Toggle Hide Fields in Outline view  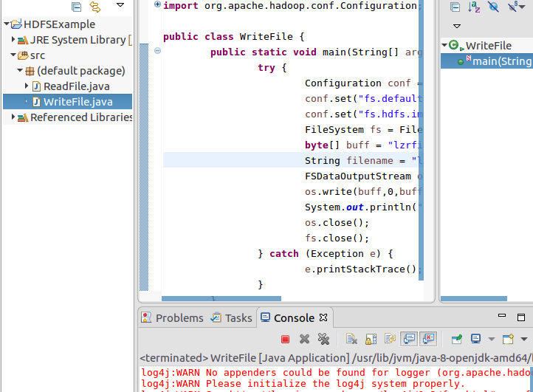493,7
